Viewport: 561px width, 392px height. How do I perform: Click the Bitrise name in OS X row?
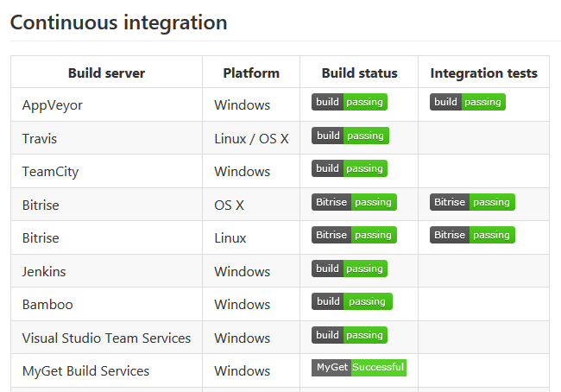point(41,205)
